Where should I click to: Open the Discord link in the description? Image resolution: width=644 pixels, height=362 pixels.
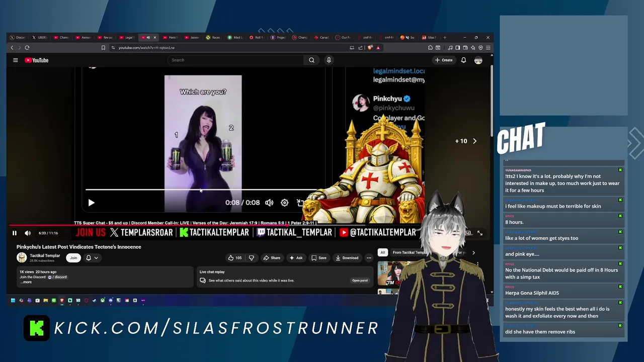click(58, 277)
